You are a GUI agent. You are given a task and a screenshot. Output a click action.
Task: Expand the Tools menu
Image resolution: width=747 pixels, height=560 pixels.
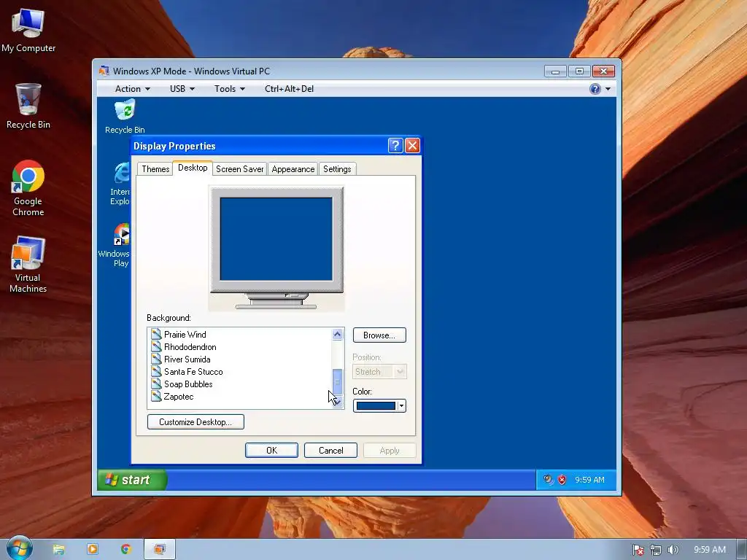point(230,89)
